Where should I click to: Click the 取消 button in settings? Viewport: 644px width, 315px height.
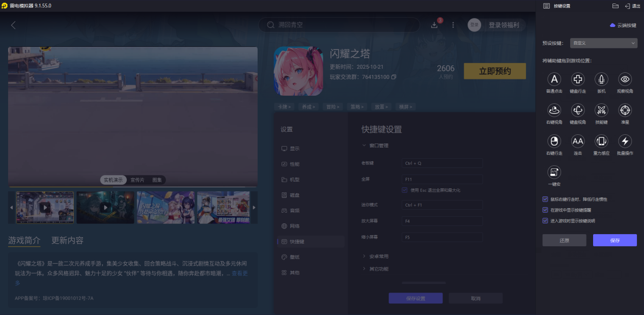475,298
